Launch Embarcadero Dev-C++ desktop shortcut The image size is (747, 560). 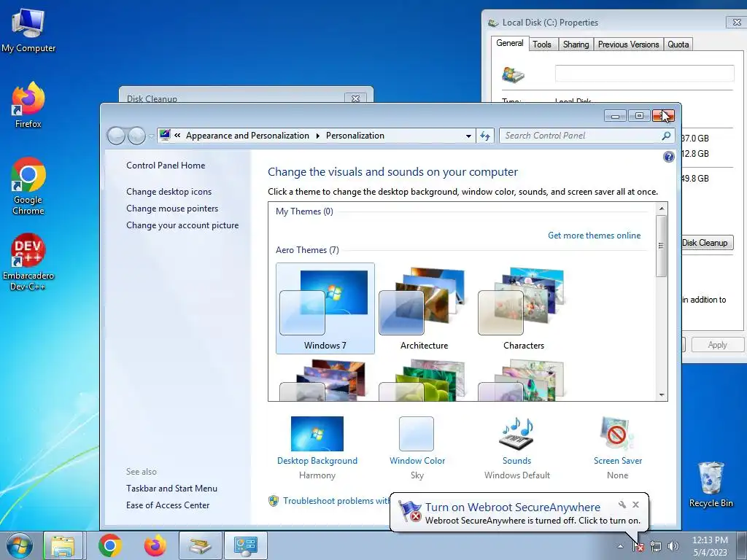coord(28,261)
